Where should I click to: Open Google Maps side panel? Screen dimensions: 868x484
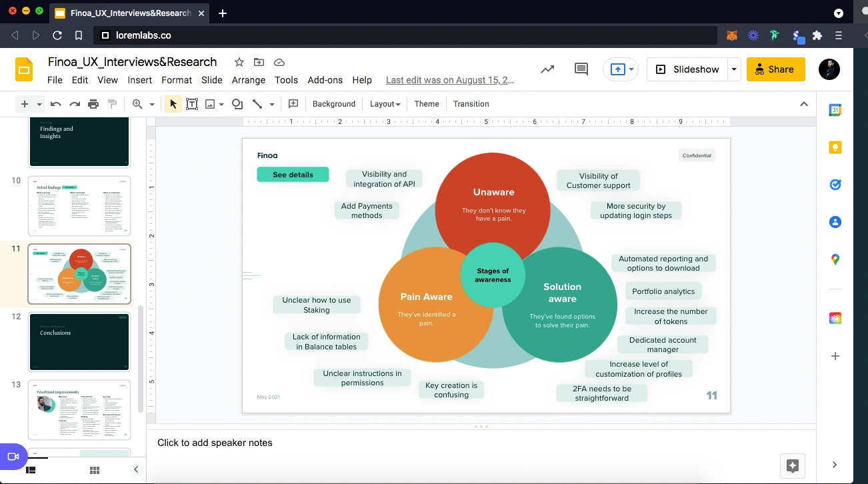(835, 259)
